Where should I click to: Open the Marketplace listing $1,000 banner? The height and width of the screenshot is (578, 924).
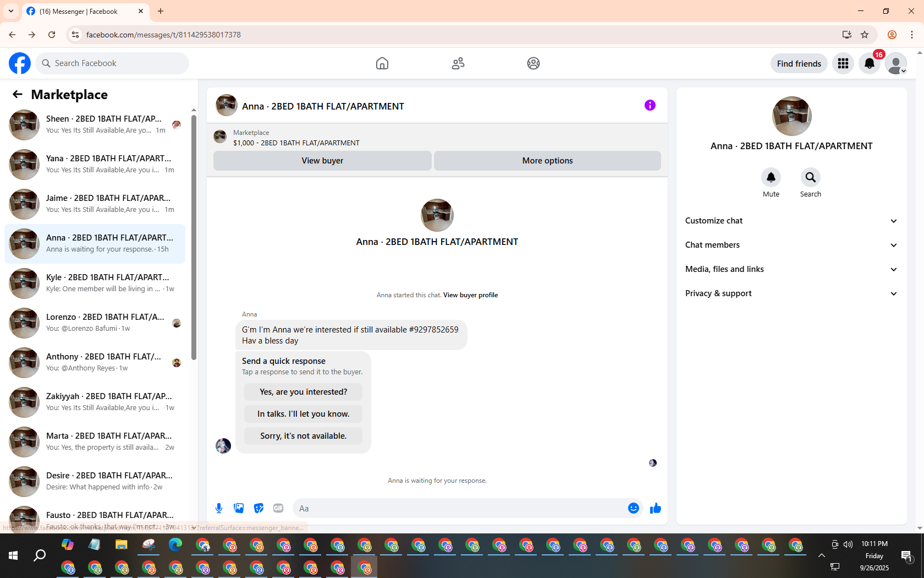[x=437, y=138]
